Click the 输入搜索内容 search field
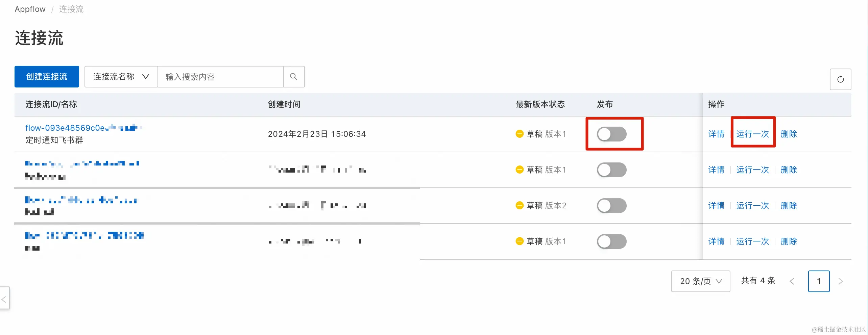 coord(220,77)
